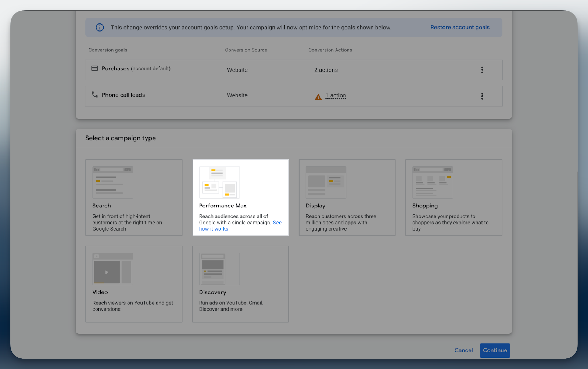Image resolution: width=588 pixels, height=369 pixels.
Task: Click Showcase your products description text
Action: [x=451, y=223]
